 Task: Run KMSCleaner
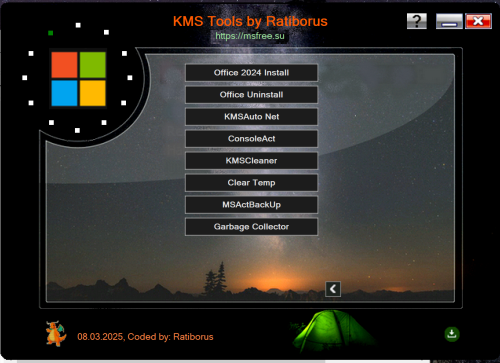[251, 161]
